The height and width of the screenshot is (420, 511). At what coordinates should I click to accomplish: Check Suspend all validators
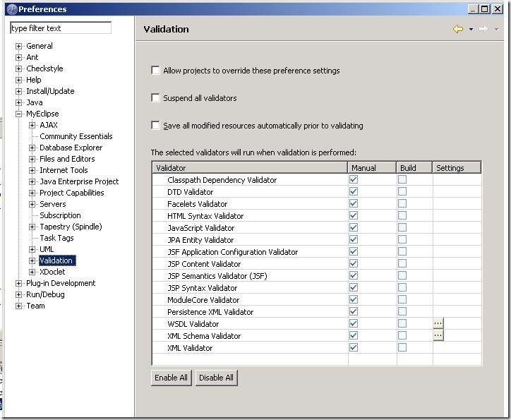(x=155, y=98)
